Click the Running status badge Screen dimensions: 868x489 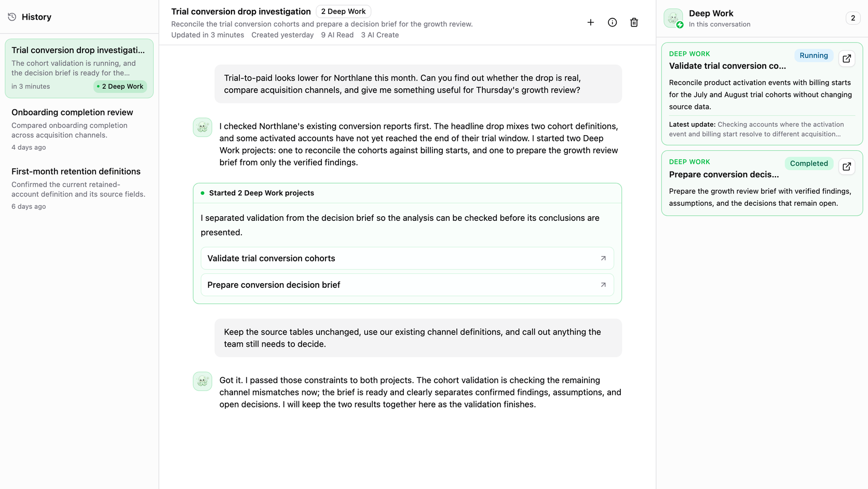(x=813, y=56)
